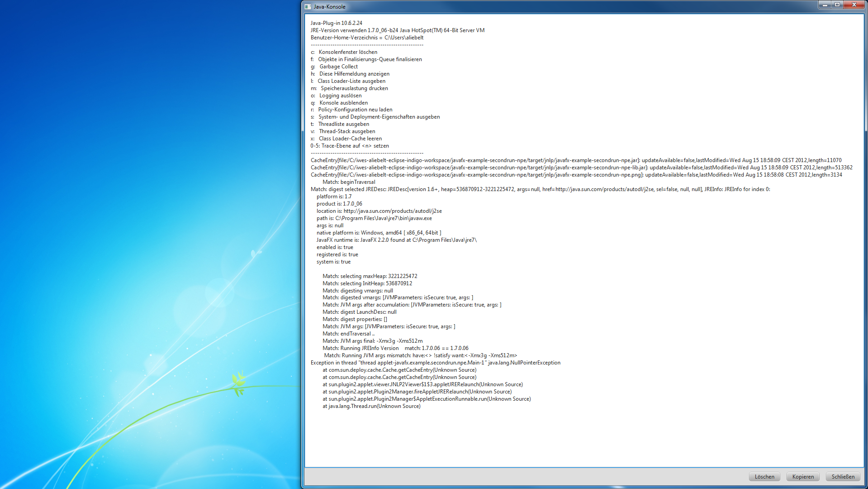The image size is (868, 489).
Task: Restore down the Java-Konsole window
Action: [x=837, y=5]
